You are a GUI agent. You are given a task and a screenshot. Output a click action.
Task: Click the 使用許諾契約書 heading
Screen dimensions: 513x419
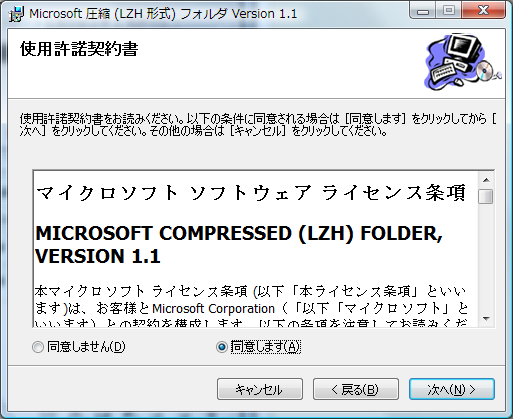79,49
